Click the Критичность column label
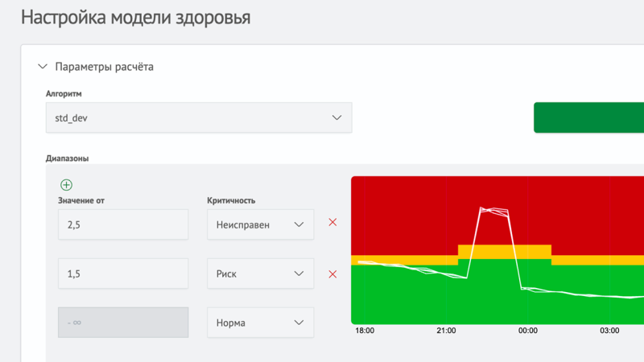644x362 pixels. tap(231, 200)
